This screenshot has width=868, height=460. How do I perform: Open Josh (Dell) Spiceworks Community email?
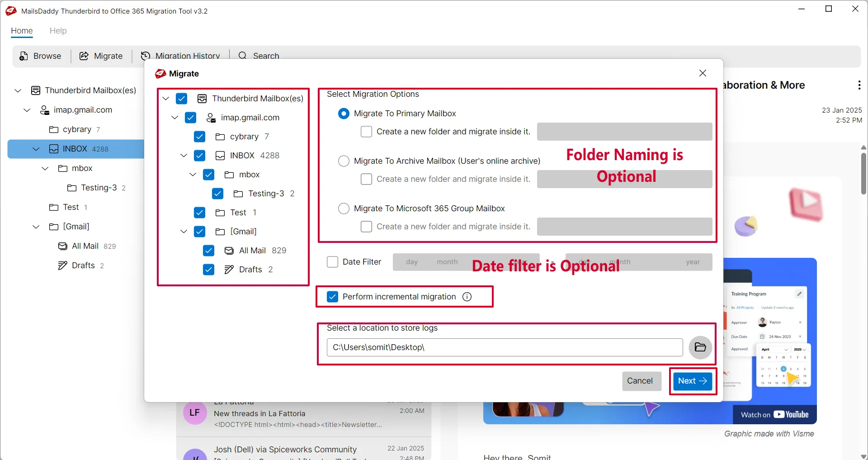tap(304, 450)
